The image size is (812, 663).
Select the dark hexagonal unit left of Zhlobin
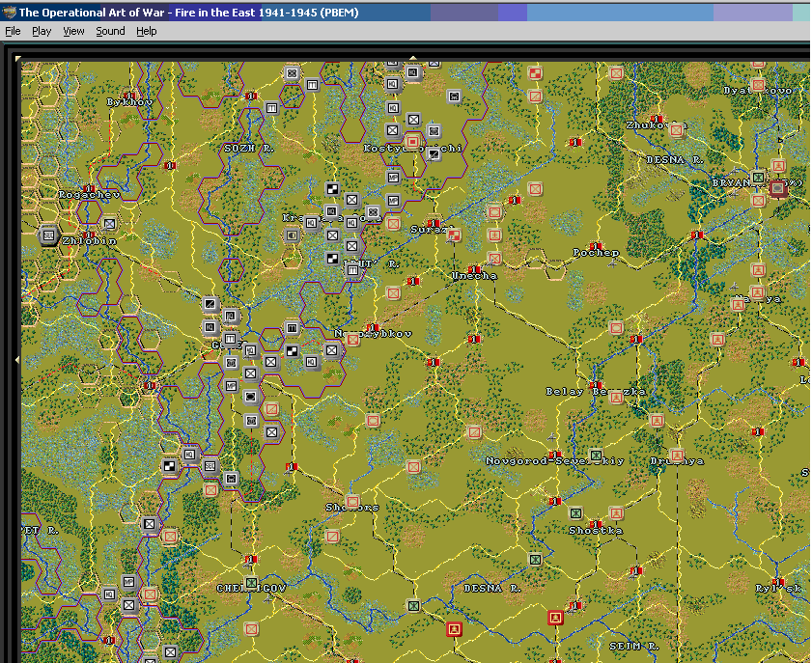pyautogui.click(x=48, y=235)
